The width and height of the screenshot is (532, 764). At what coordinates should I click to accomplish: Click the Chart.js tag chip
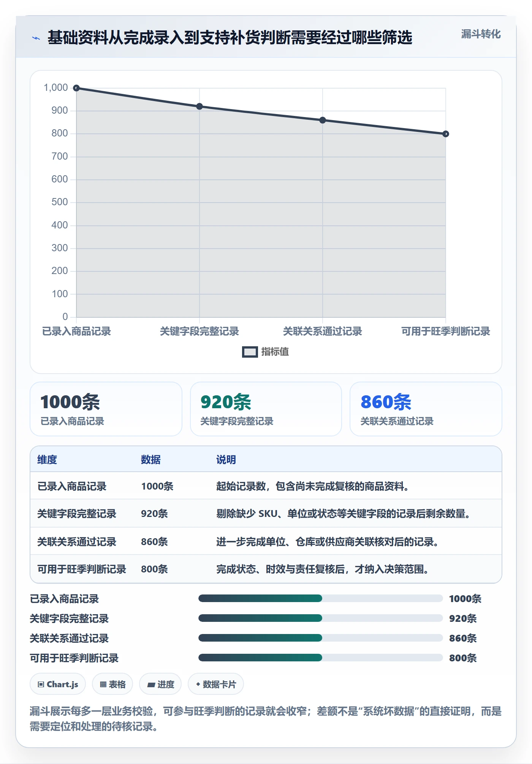pyautogui.click(x=58, y=684)
